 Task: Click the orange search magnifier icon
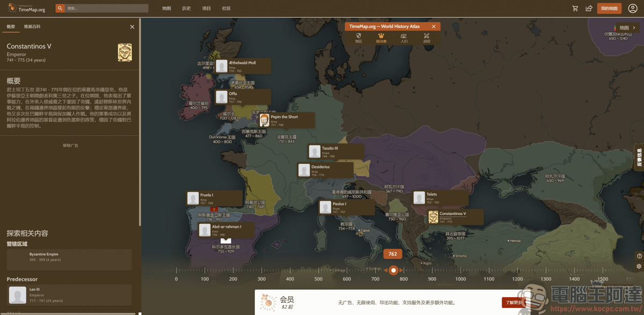pyautogui.click(x=60, y=8)
